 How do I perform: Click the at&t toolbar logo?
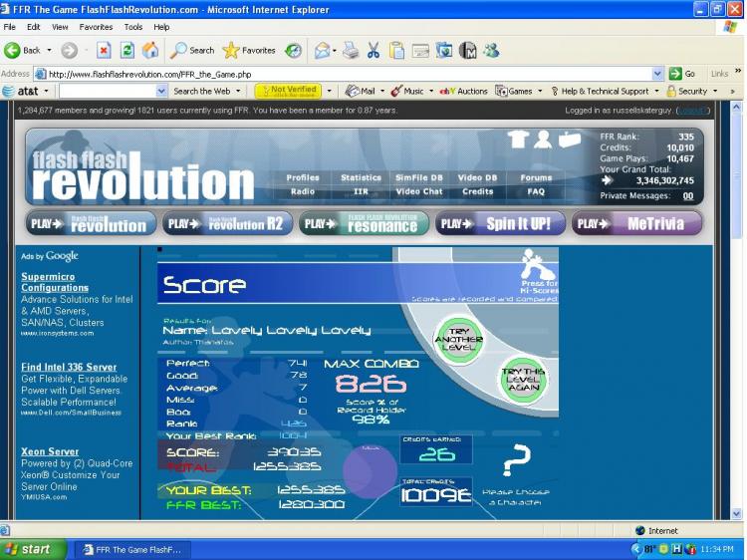(x=21, y=91)
